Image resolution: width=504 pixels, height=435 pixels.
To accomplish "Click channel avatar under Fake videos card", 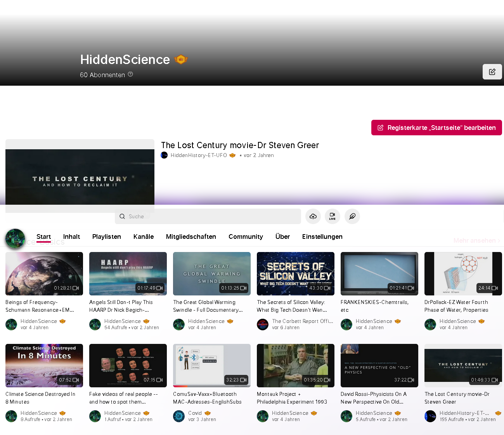I will (x=95, y=416).
